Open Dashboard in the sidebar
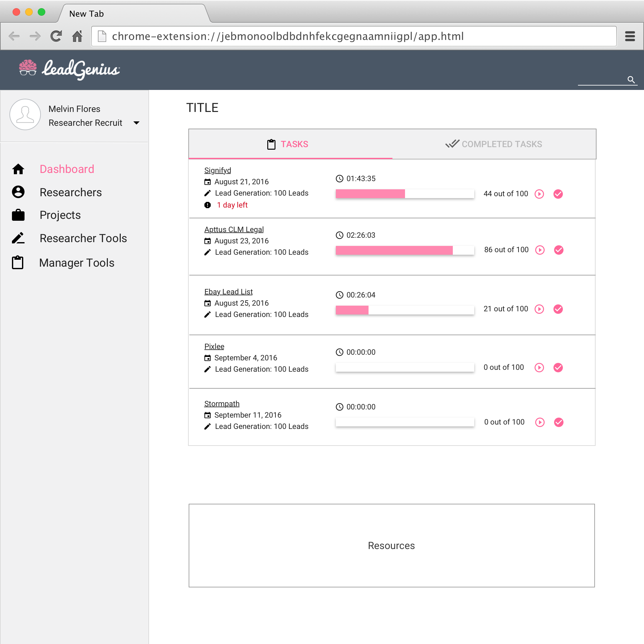Image resolution: width=644 pixels, height=644 pixels. coord(67,169)
